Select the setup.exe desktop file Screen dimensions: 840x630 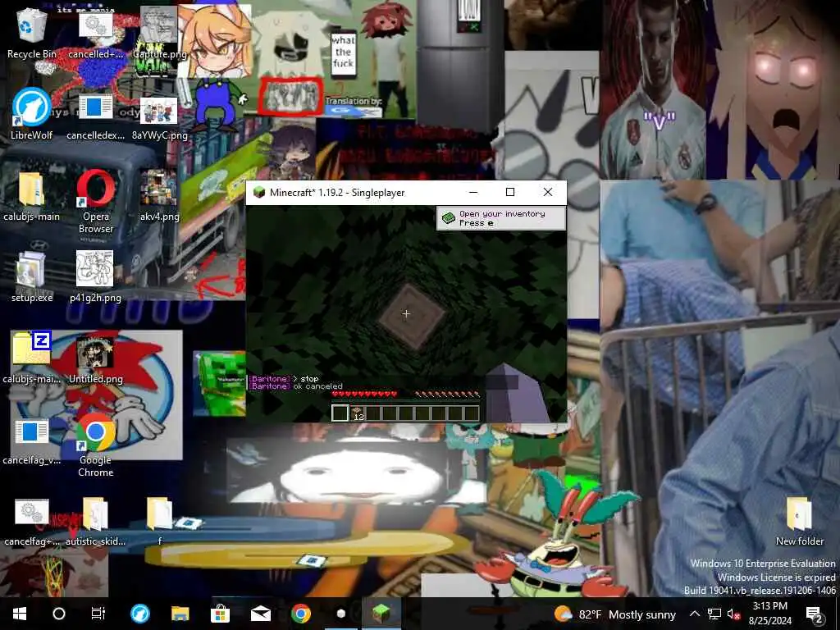[32, 277]
